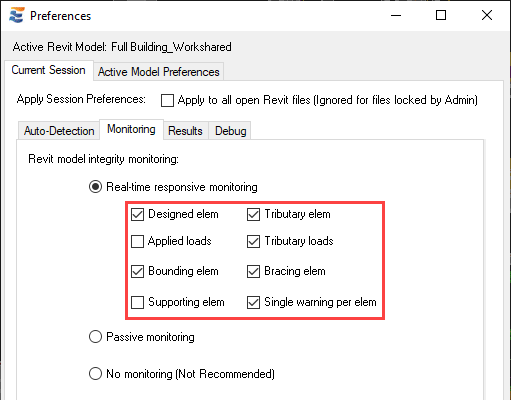Disable Single warning per elem

point(253,302)
